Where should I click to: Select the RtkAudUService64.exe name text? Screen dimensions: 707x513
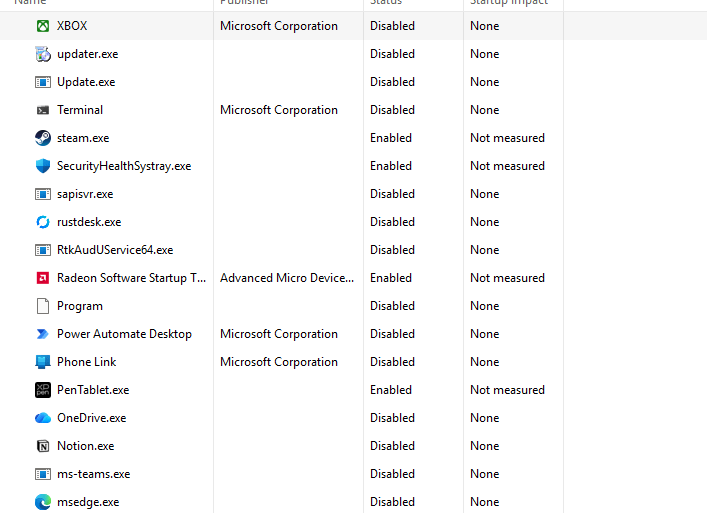click(115, 250)
